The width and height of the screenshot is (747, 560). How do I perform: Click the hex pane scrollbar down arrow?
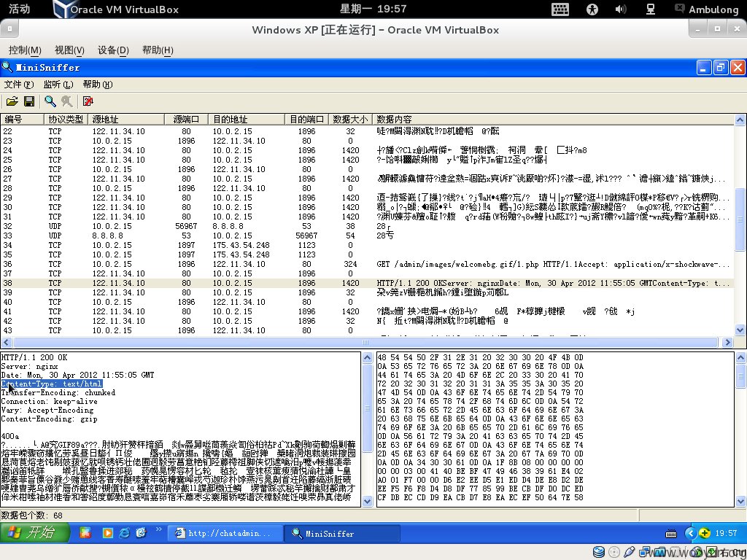(x=740, y=500)
